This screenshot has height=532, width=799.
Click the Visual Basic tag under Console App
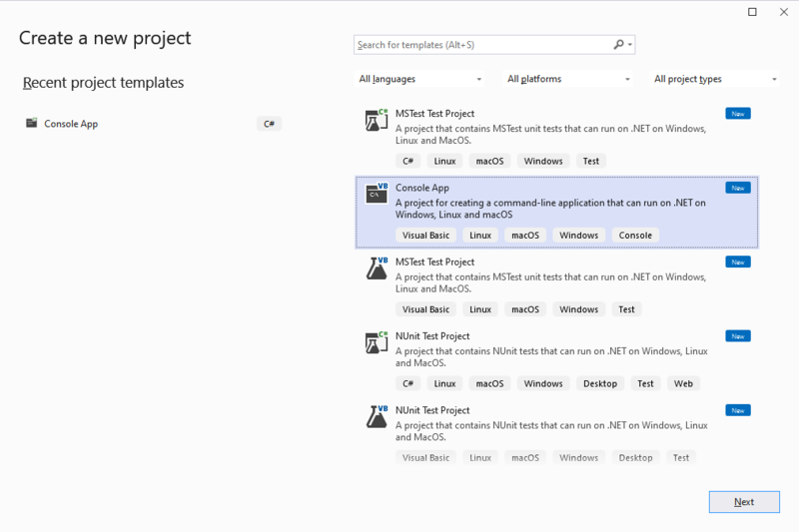425,236
